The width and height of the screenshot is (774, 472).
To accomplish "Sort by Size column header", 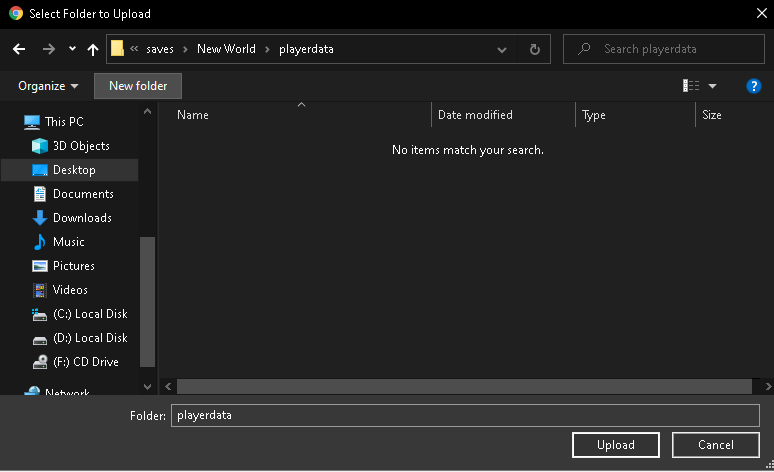I will click(x=711, y=115).
